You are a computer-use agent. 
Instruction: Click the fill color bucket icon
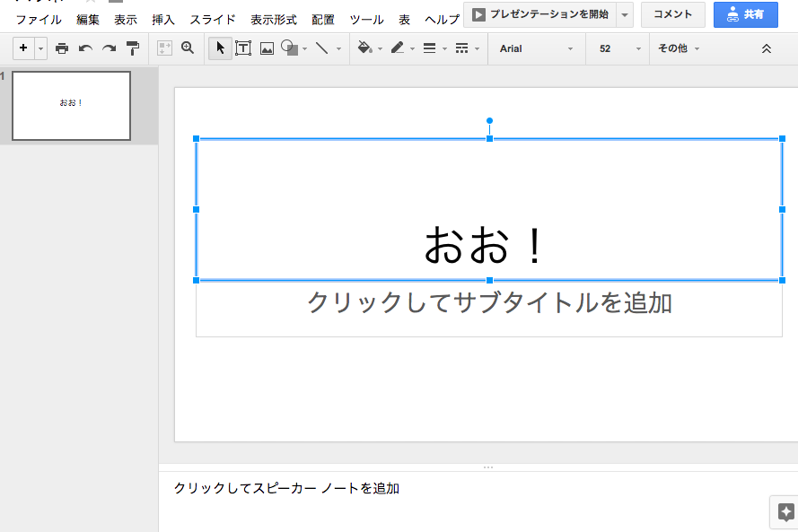point(364,48)
